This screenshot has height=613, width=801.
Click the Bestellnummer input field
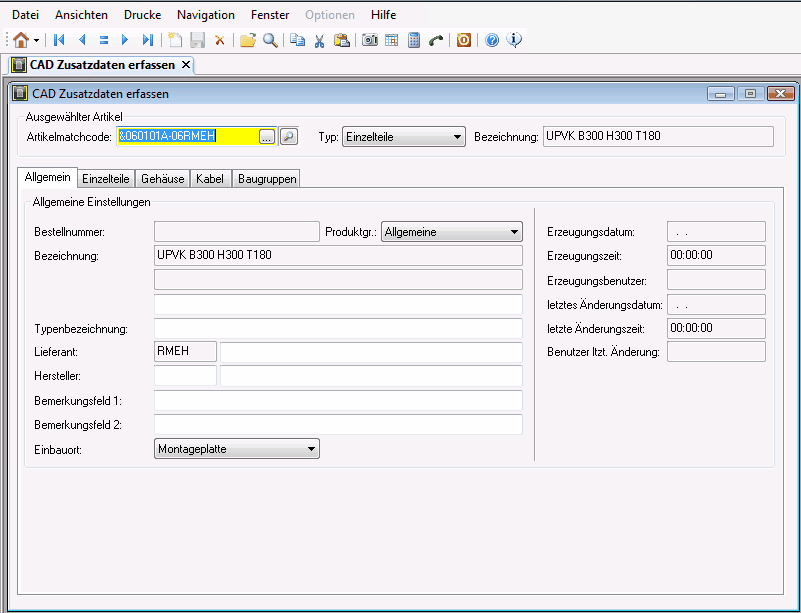point(237,231)
